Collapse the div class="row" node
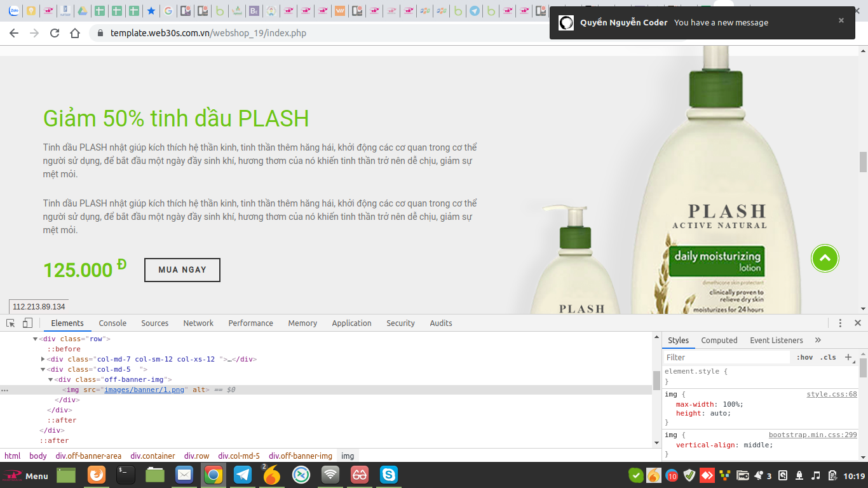The height and width of the screenshot is (488, 868). click(35, 339)
